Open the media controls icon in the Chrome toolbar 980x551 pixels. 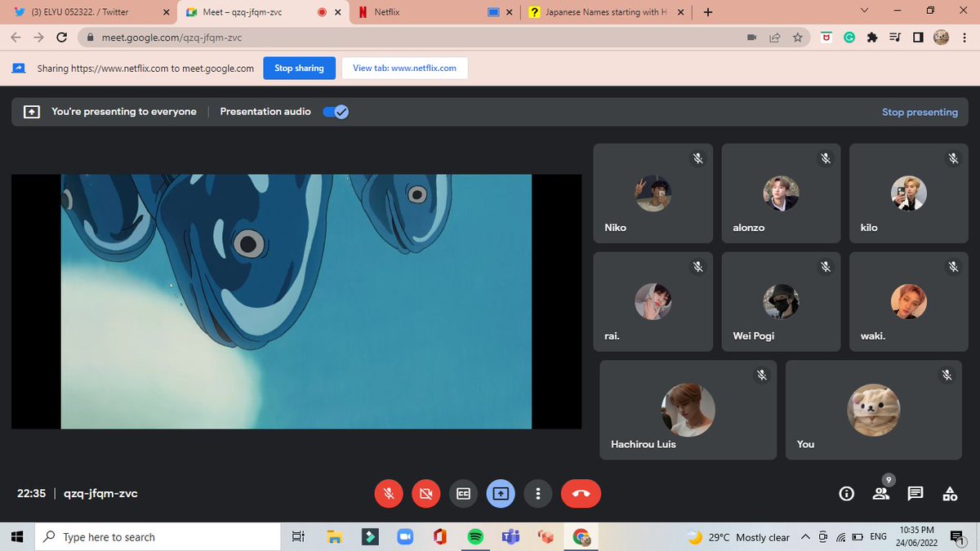(x=895, y=38)
